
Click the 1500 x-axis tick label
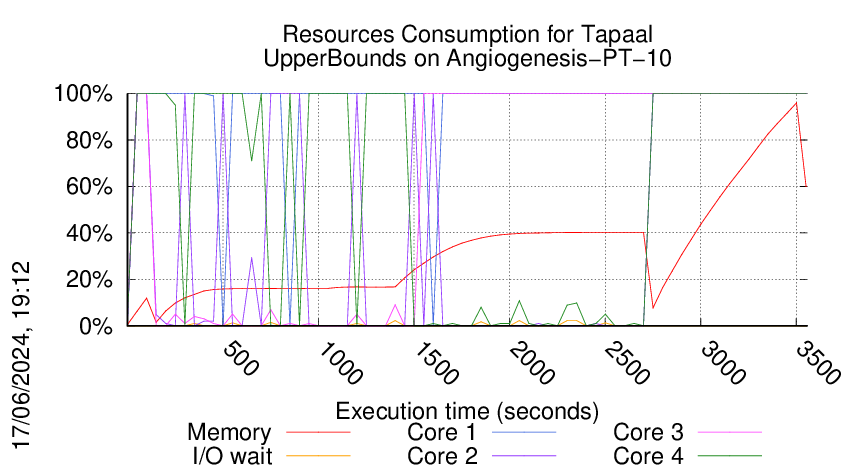coord(436,363)
